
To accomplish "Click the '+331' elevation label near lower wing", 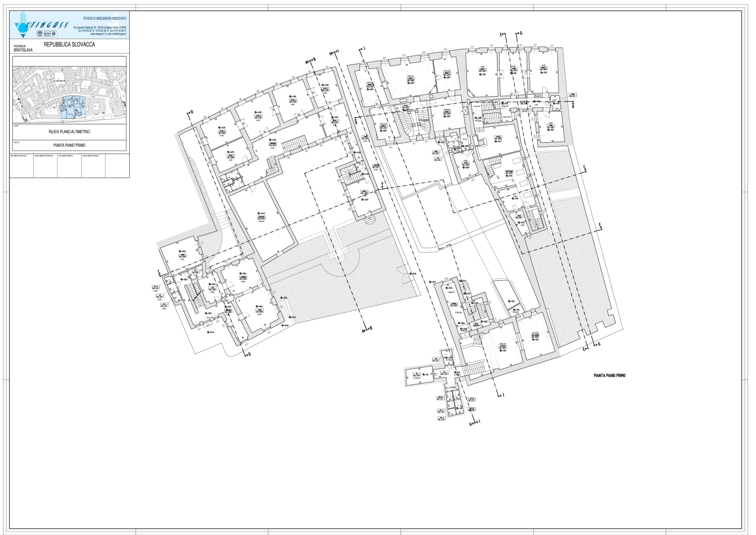I will coord(433,282).
